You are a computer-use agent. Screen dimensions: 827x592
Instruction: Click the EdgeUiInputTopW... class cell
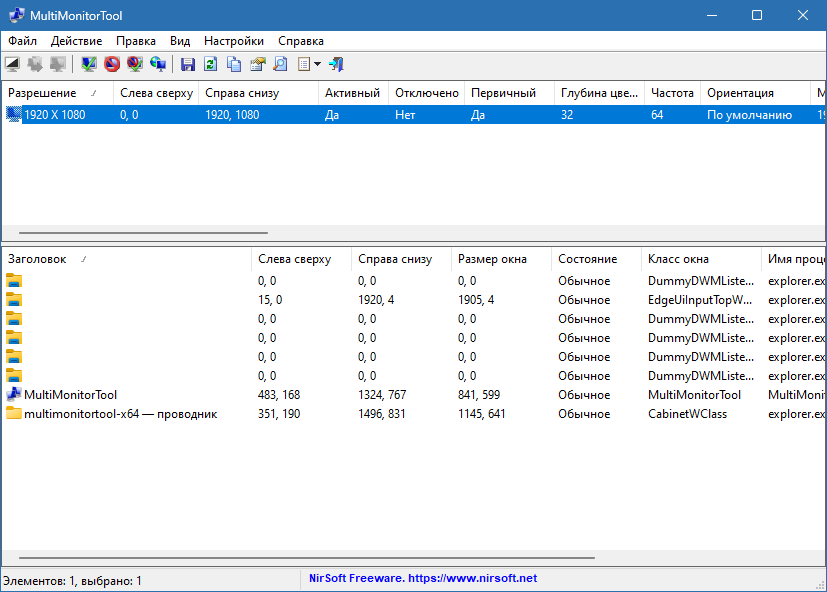(x=700, y=300)
